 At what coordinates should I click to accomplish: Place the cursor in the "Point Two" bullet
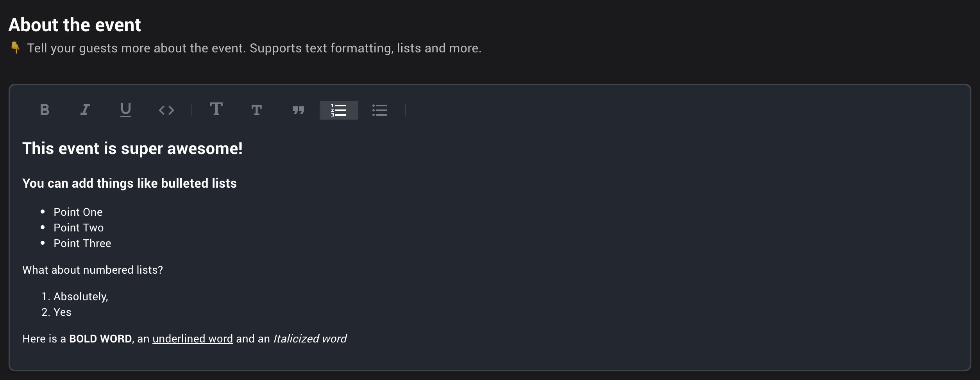(79, 228)
